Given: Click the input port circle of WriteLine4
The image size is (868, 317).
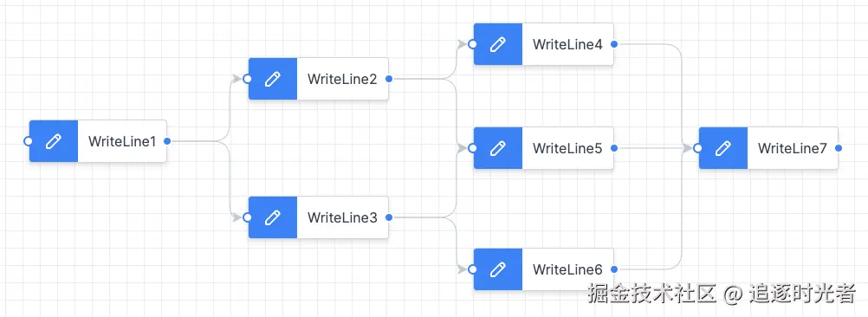Looking at the screenshot, I should point(472,44).
